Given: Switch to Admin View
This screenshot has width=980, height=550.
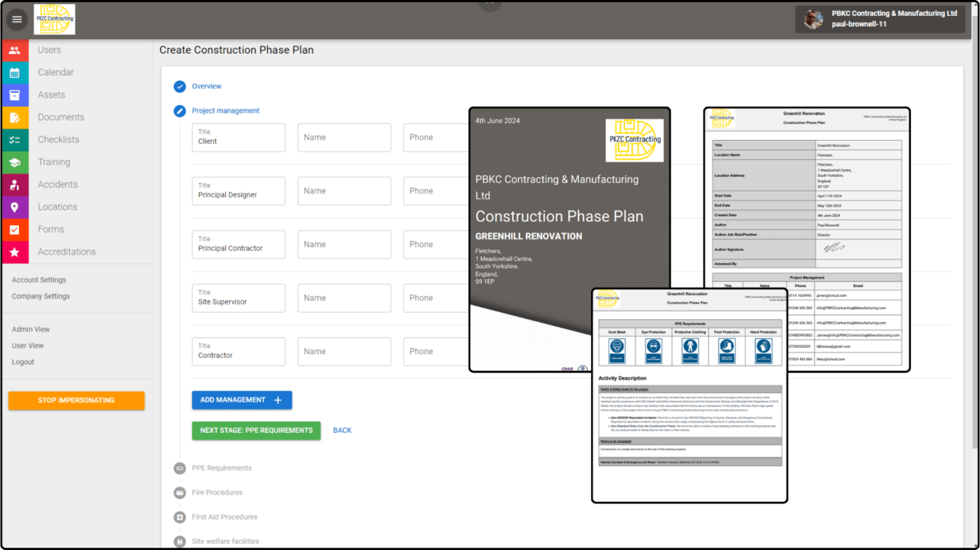Looking at the screenshot, I should (31, 330).
